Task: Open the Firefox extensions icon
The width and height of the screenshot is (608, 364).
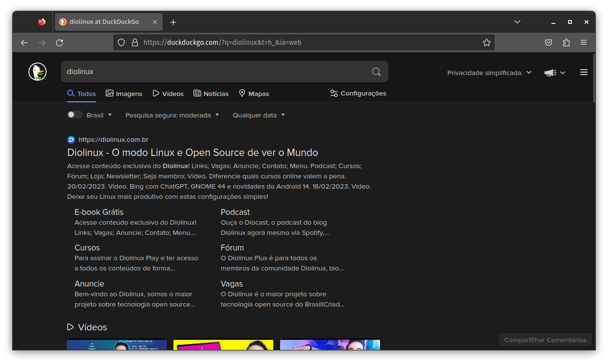Action: (x=566, y=42)
